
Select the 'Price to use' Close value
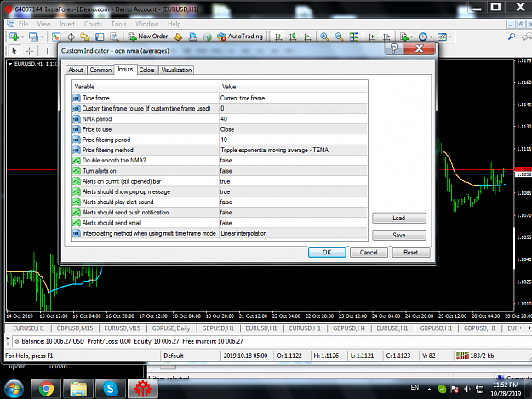[x=293, y=129]
